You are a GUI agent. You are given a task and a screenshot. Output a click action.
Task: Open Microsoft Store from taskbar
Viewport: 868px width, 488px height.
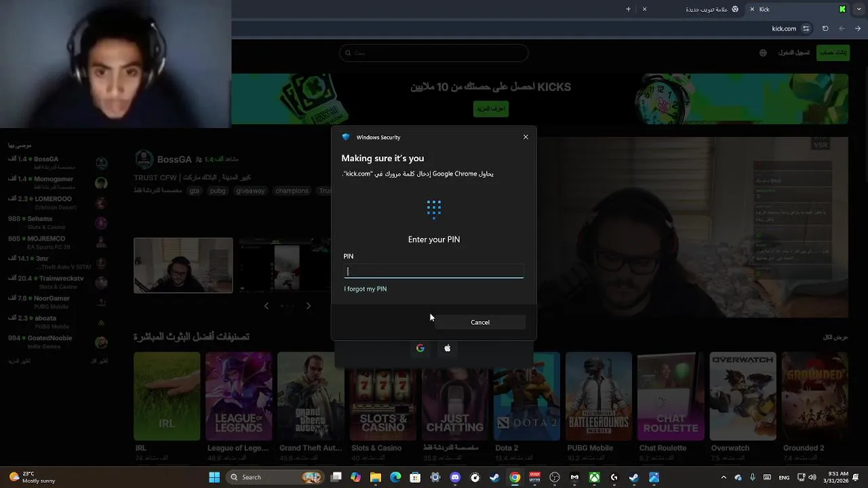(x=415, y=477)
